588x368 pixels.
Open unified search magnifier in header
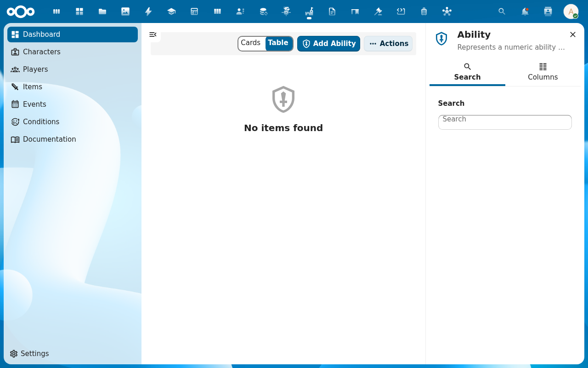pos(502,11)
